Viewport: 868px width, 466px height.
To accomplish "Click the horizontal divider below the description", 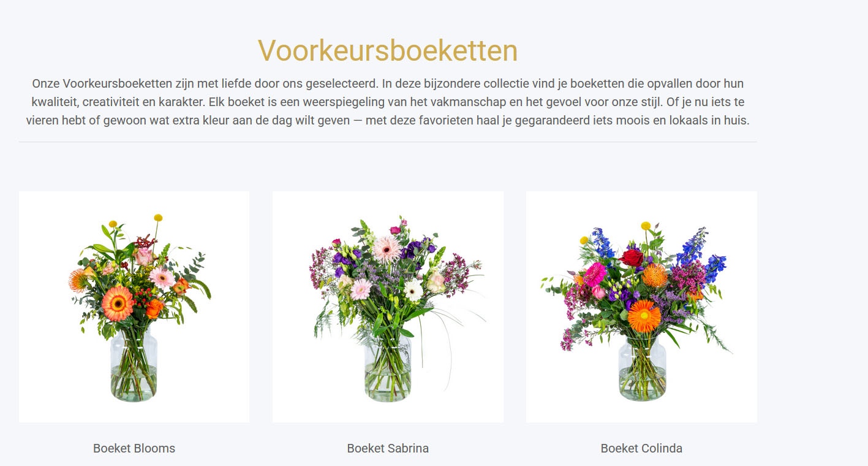I will click(388, 142).
